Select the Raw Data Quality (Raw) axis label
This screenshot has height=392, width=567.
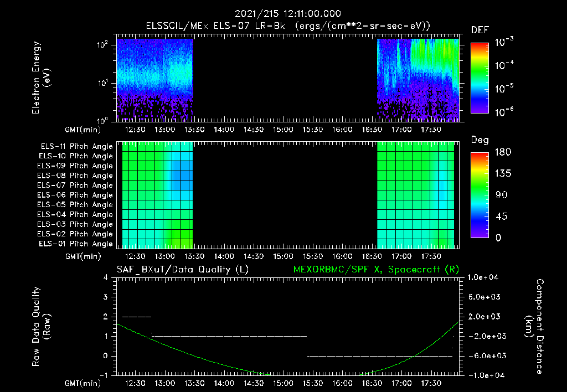[41, 327]
